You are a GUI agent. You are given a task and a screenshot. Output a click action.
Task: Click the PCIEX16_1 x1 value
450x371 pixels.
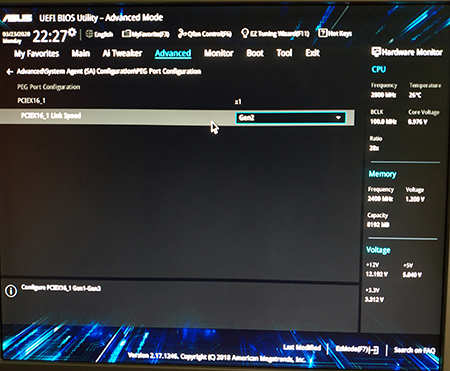(238, 102)
